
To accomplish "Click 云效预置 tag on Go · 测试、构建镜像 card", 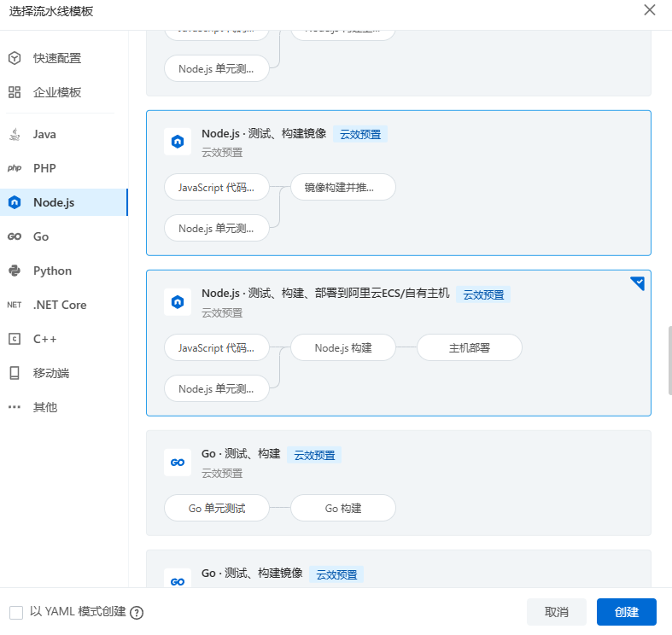I will pos(336,574).
